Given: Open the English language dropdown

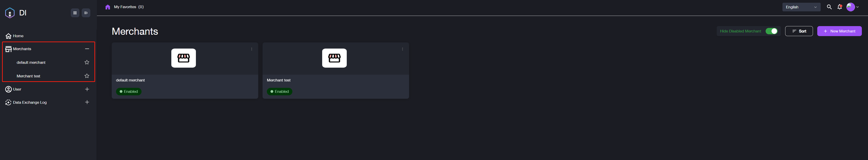Looking at the screenshot, I should click(x=801, y=7).
